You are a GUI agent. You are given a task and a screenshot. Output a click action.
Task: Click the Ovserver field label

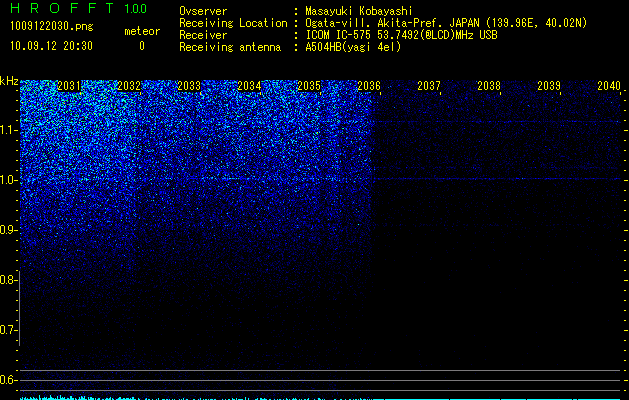click(203, 11)
